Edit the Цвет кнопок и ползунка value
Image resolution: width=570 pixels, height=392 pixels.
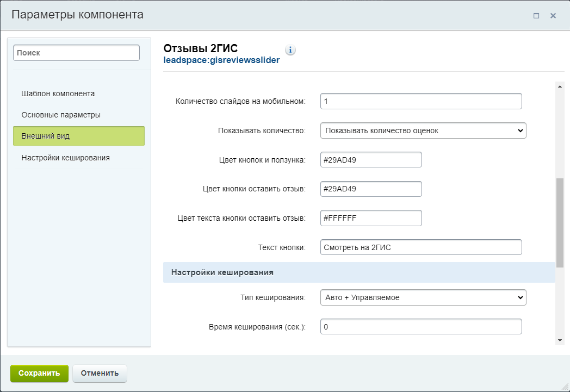click(371, 160)
